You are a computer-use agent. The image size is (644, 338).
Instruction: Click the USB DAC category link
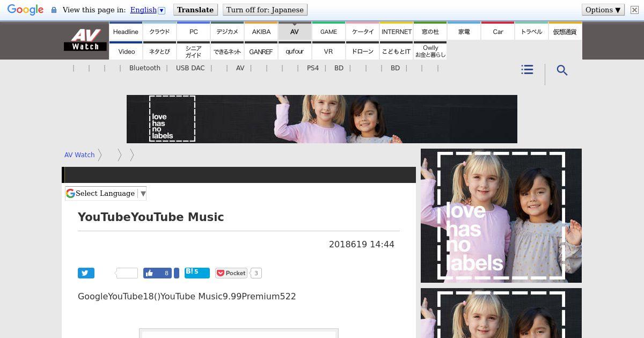(x=191, y=68)
